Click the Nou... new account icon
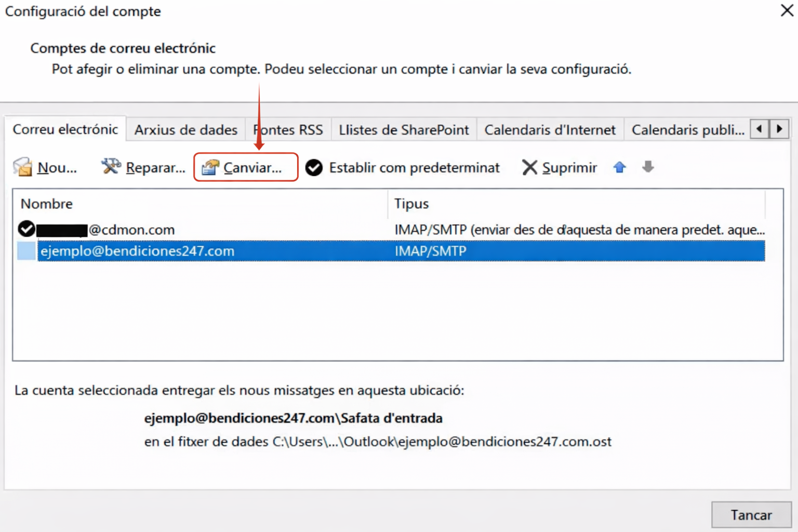This screenshot has height=532, width=798. pos(23,167)
